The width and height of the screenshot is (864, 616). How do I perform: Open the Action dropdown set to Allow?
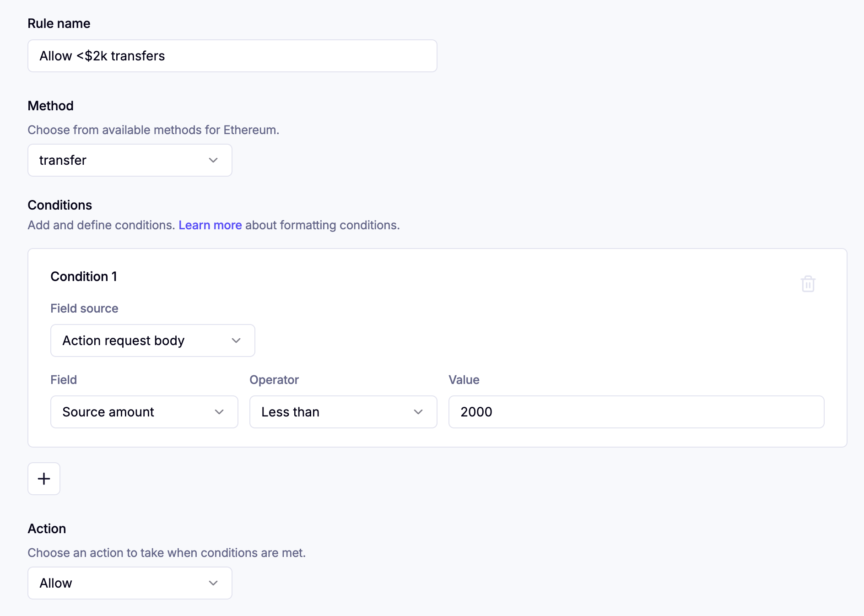130,583
